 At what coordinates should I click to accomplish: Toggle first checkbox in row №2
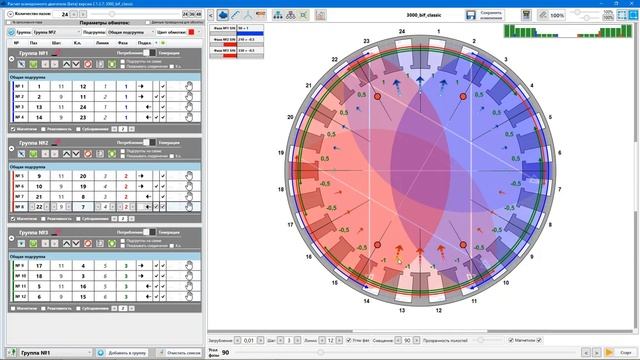coord(156,97)
